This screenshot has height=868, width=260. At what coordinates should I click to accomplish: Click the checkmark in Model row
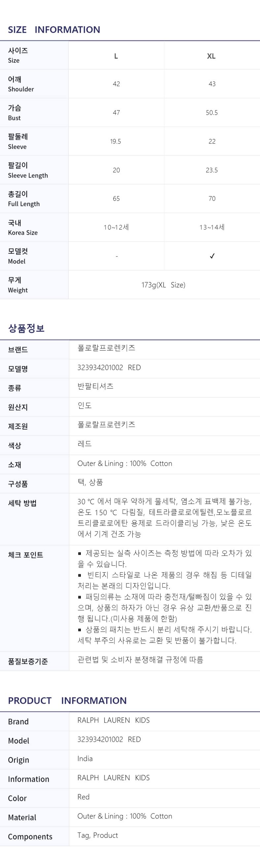tap(212, 256)
